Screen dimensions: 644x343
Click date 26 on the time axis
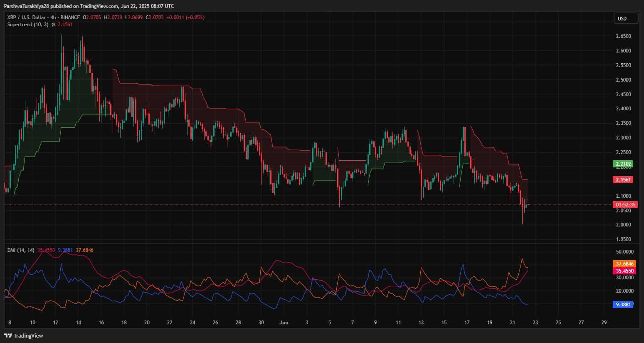[215, 323]
